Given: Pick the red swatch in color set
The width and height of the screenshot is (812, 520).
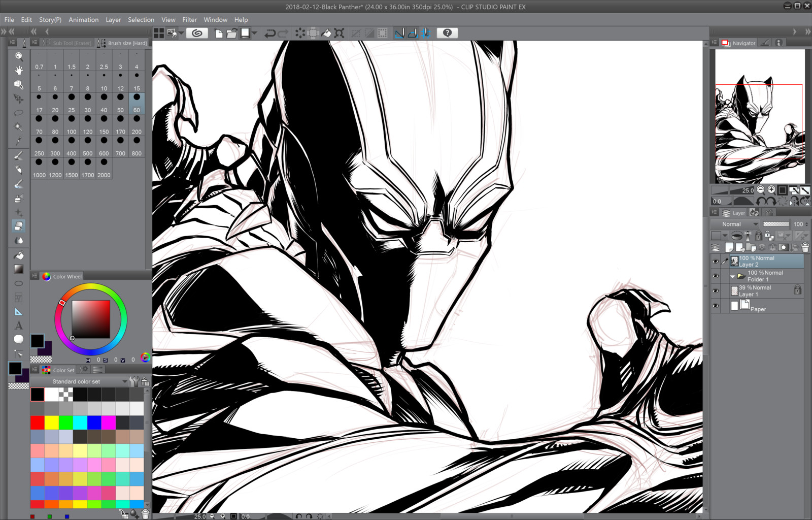Looking at the screenshot, I should point(38,422).
